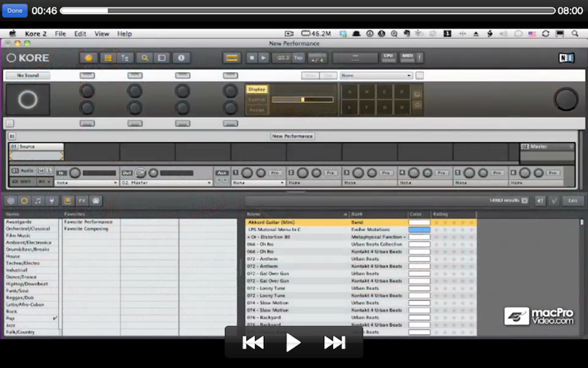Select the FX browser filter icon
This screenshot has width=588, height=368.
82,201
